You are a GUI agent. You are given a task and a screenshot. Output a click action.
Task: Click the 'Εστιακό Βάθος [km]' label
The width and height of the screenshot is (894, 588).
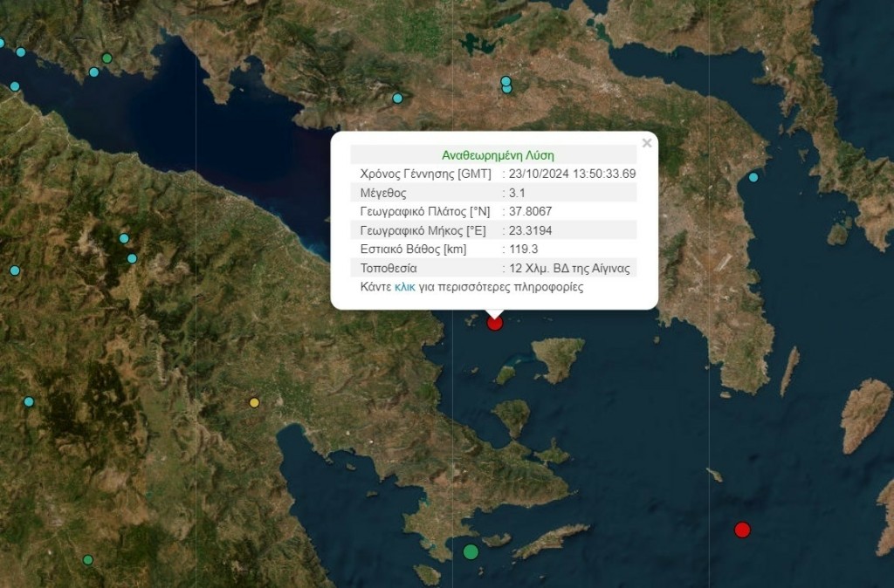click(x=413, y=249)
